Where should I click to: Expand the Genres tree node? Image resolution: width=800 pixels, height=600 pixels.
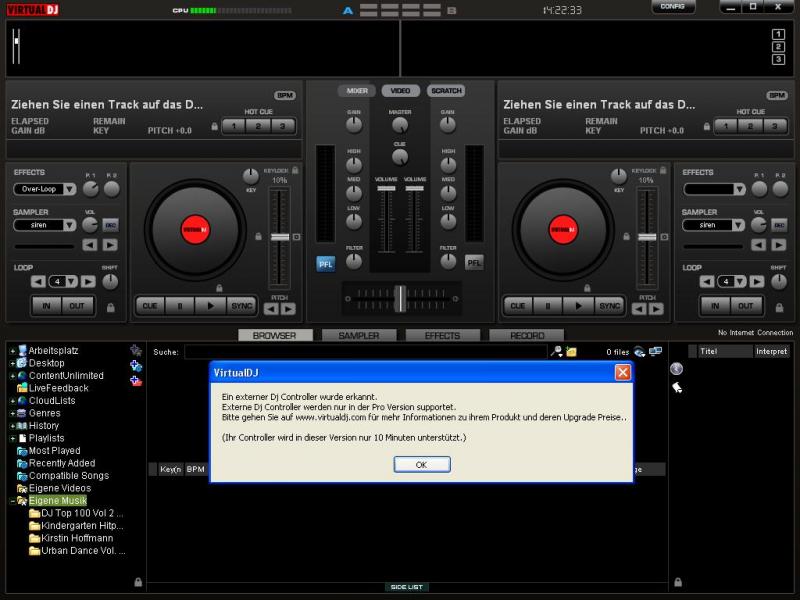[x=12, y=413]
